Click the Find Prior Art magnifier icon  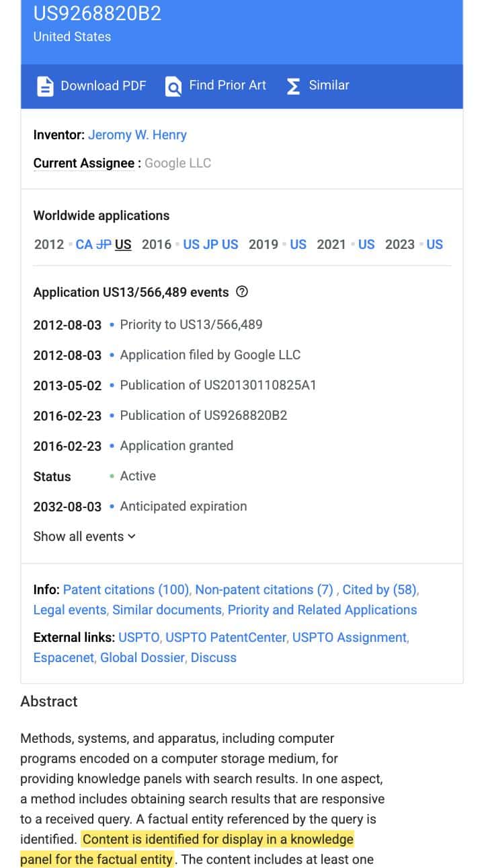pyautogui.click(x=173, y=87)
